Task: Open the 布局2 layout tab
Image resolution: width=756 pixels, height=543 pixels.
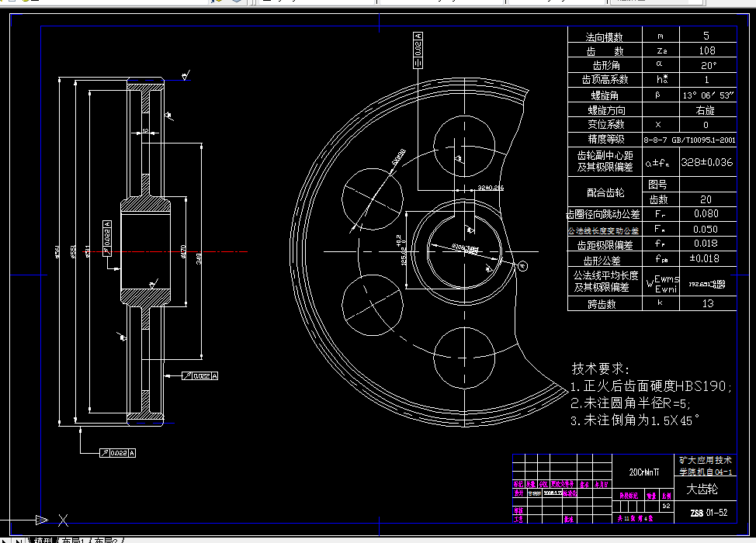Action: (106, 540)
